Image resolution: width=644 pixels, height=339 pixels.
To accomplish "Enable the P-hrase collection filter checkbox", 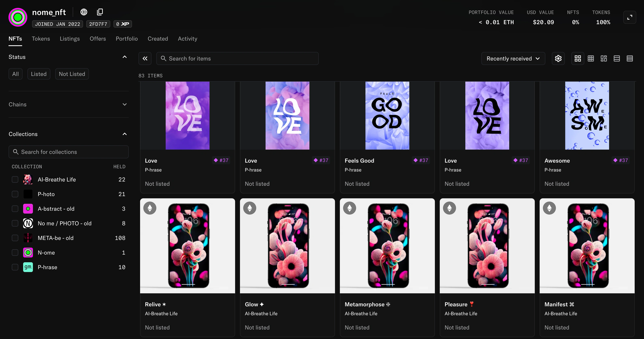I will pos(15,267).
